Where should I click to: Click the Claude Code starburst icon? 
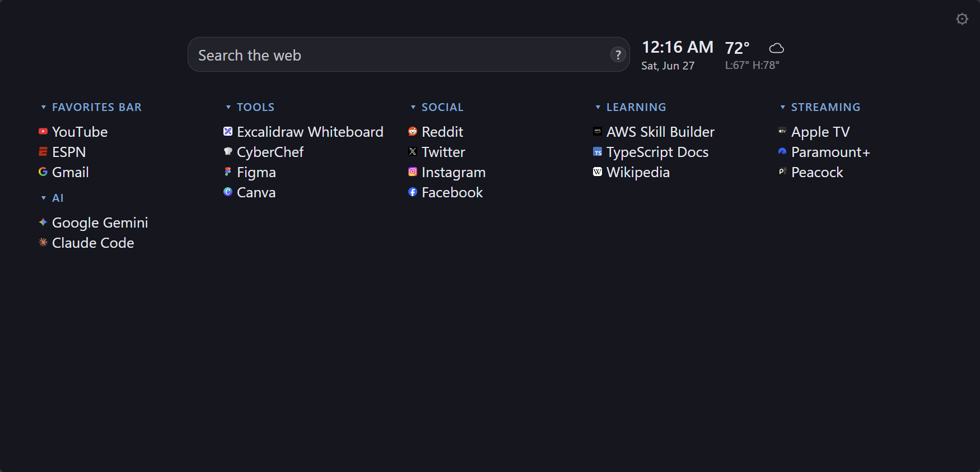[43, 242]
